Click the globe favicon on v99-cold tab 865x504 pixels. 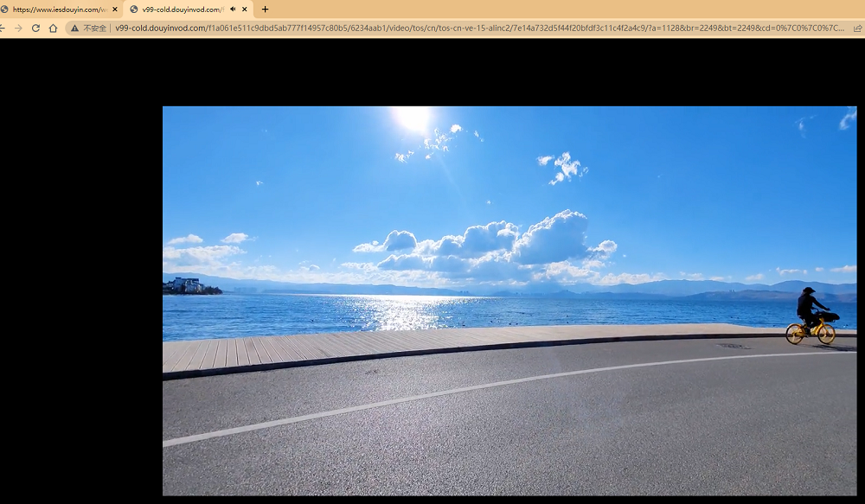pos(133,10)
